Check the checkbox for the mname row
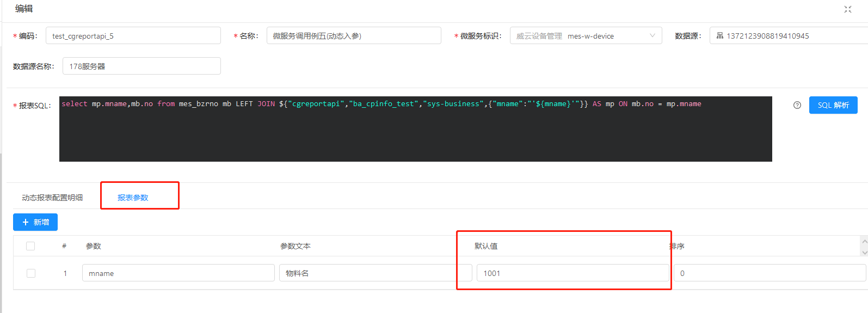868x313 pixels. click(x=31, y=273)
